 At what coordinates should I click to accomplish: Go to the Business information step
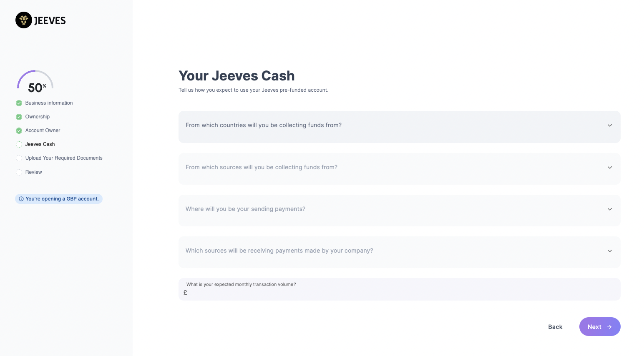point(49,103)
